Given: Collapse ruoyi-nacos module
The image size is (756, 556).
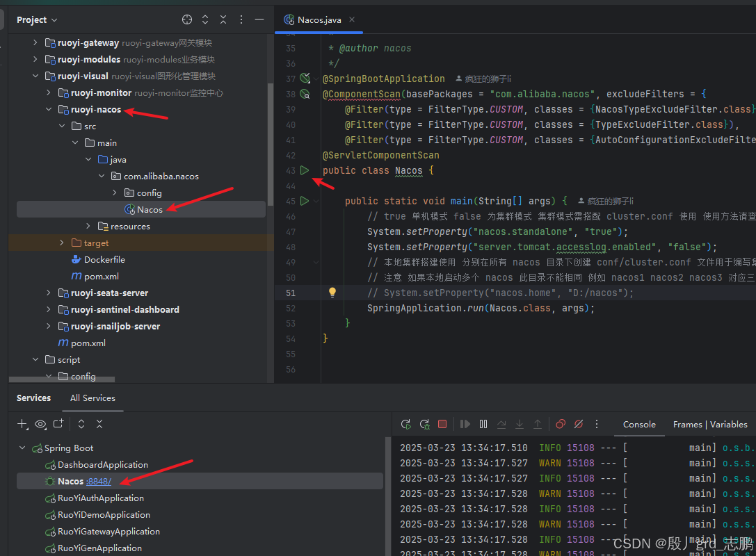Looking at the screenshot, I should coord(48,109).
